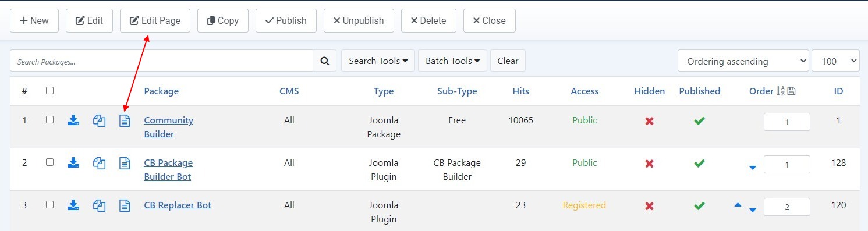Save the ordering with the disk icon

791,91
